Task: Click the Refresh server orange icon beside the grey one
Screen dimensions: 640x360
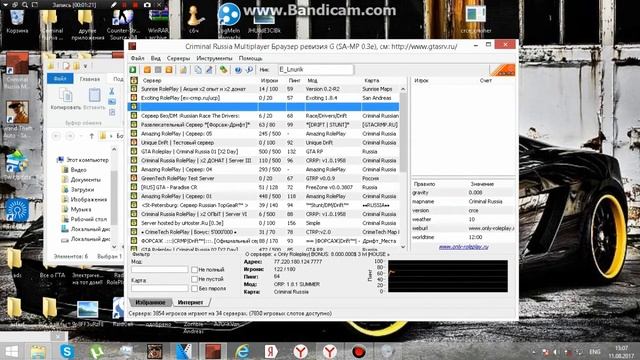Action: (x=169, y=70)
